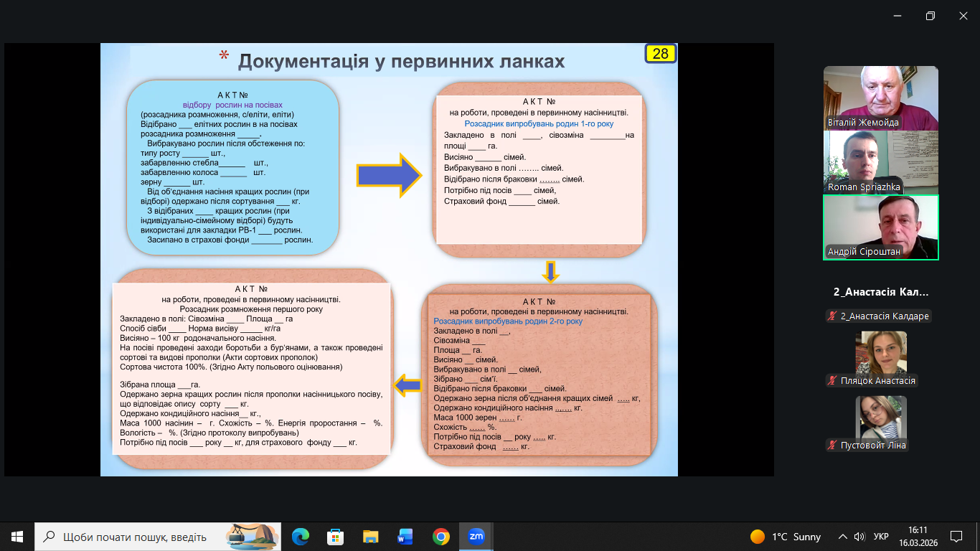Select the '2_Анастасія Кал...' participant tile
The height and width of the screenshot is (551, 980).
(x=881, y=292)
